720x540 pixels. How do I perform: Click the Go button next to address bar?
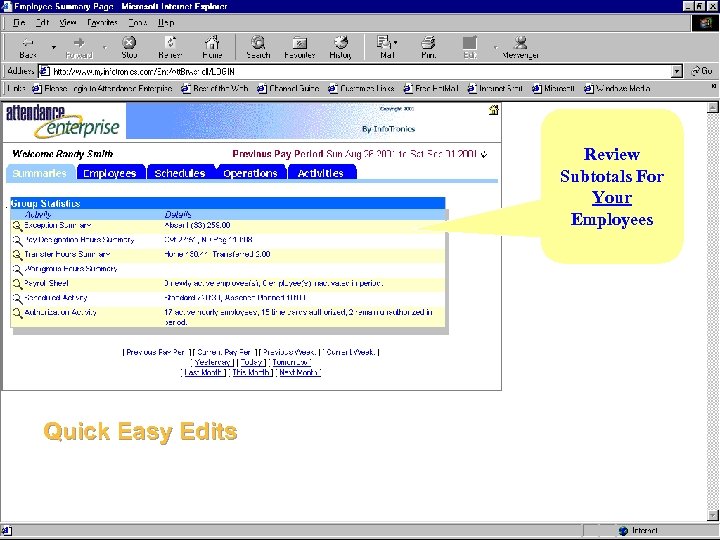(x=703, y=71)
